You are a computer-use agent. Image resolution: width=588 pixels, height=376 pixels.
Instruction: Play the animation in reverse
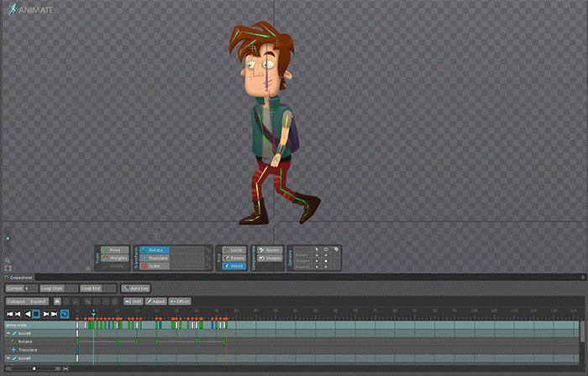[x=28, y=314]
